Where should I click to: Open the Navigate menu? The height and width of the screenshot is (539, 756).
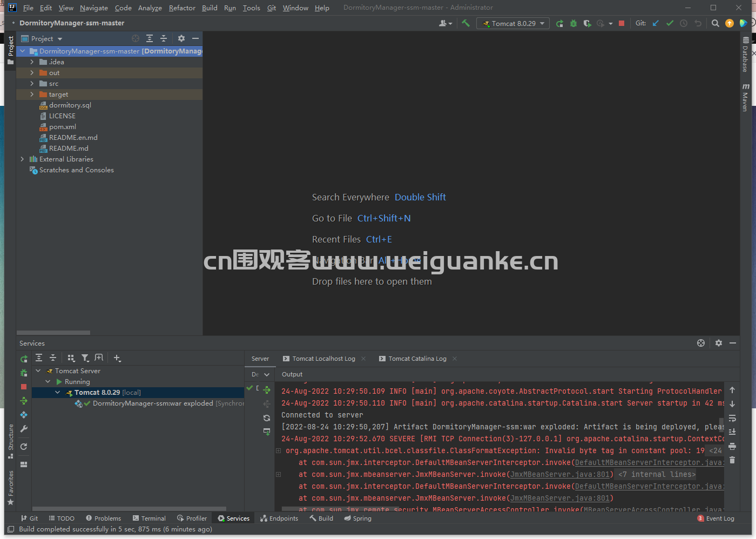[94, 8]
